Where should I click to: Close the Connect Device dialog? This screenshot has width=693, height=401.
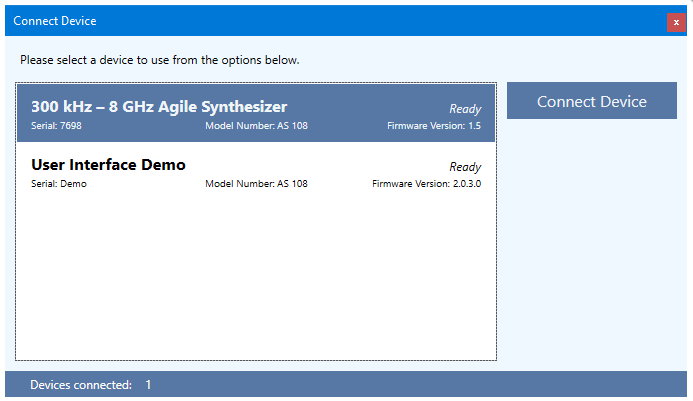pyautogui.click(x=676, y=22)
